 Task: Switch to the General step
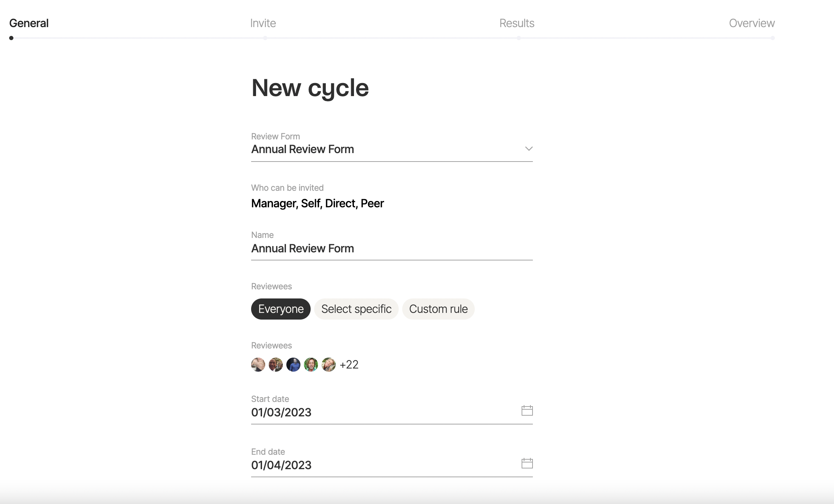[29, 23]
